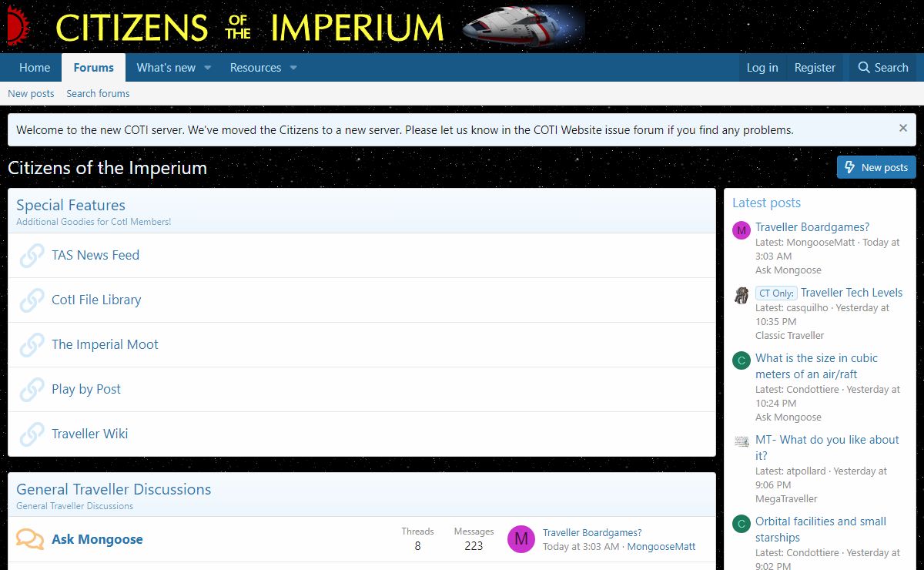Open the Ask Mongoose forum
Viewport: 924px width, 570px height.
coord(97,539)
